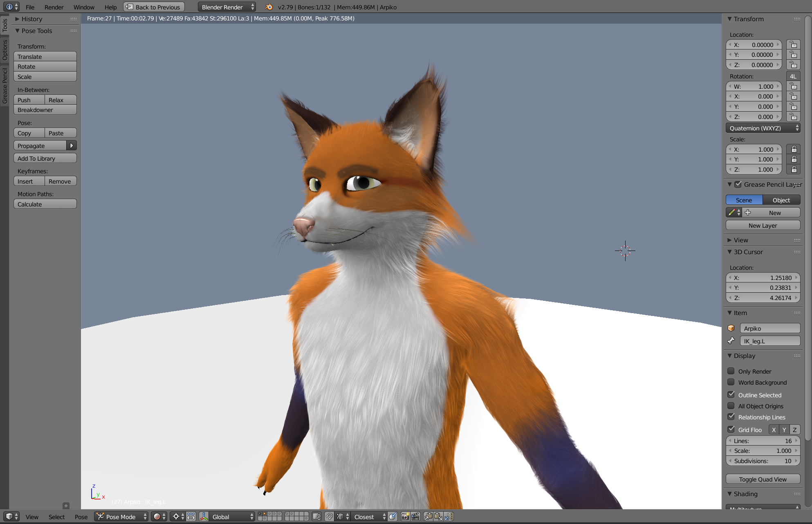Open snap element type selector
This screenshot has height=524, width=812.
[343, 517]
